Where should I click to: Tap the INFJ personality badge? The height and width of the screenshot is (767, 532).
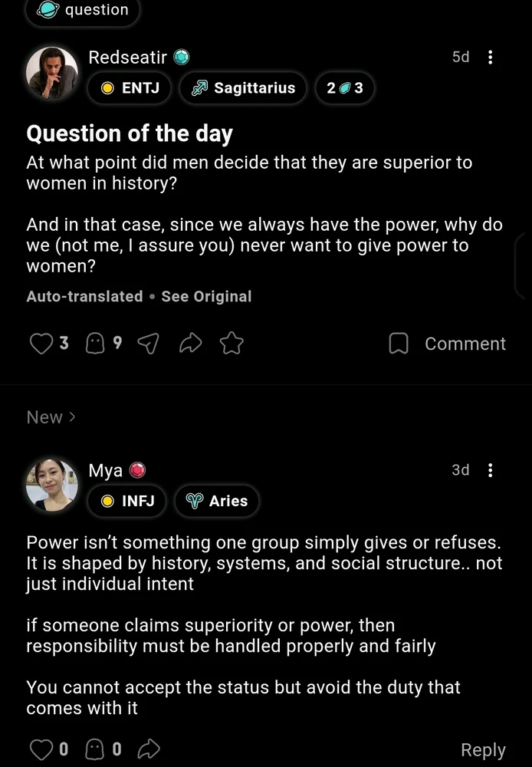coord(130,501)
